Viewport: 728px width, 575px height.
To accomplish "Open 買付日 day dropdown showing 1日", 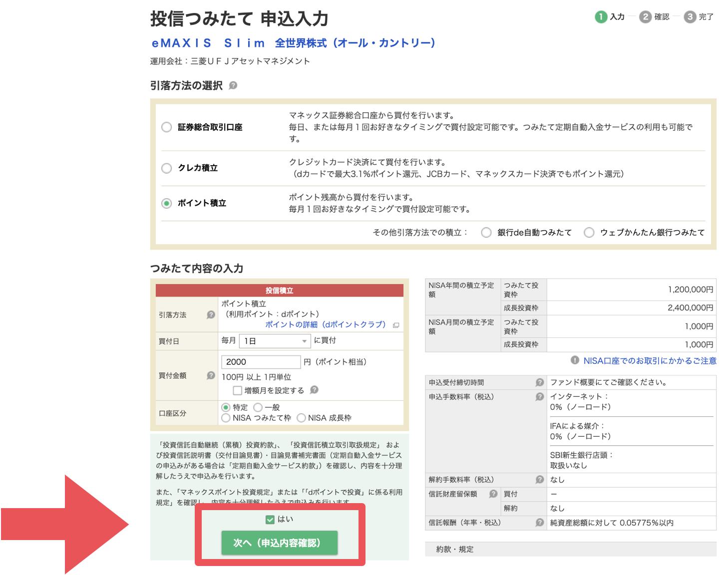I will tap(275, 341).
